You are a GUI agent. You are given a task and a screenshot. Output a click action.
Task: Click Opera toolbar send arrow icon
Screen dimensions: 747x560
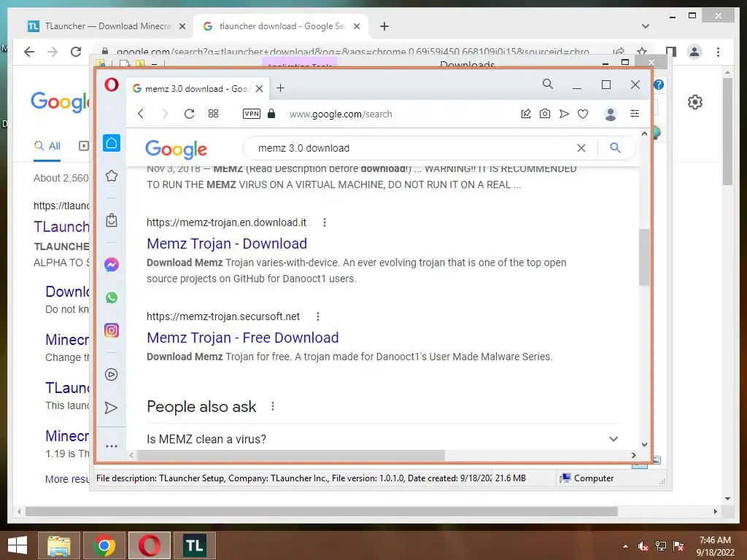pos(564,113)
